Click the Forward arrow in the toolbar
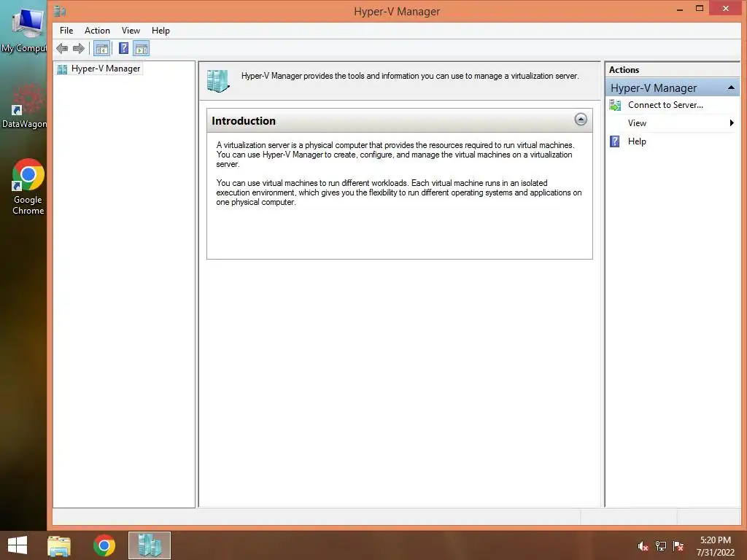747x560 pixels. pyautogui.click(x=79, y=48)
